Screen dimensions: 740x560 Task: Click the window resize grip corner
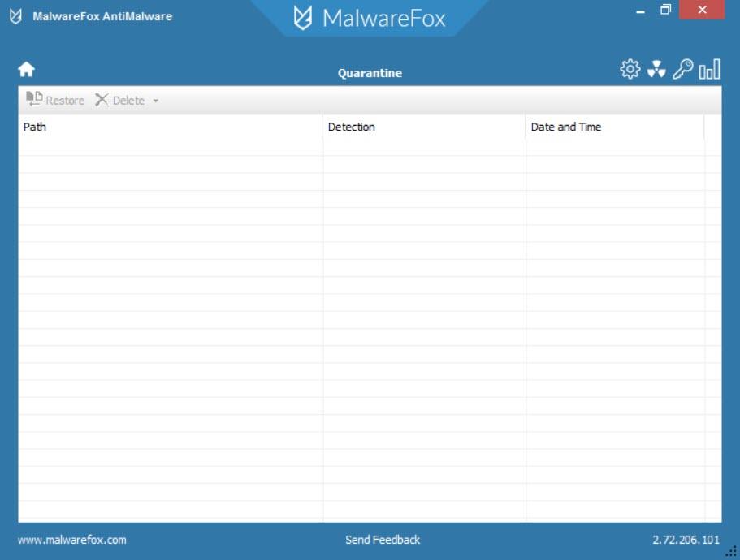[x=732, y=552]
